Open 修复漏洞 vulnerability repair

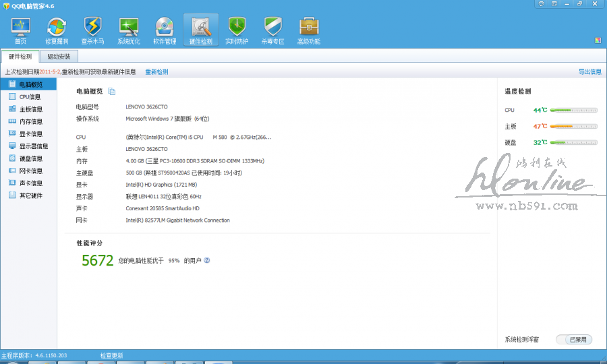[57, 30]
